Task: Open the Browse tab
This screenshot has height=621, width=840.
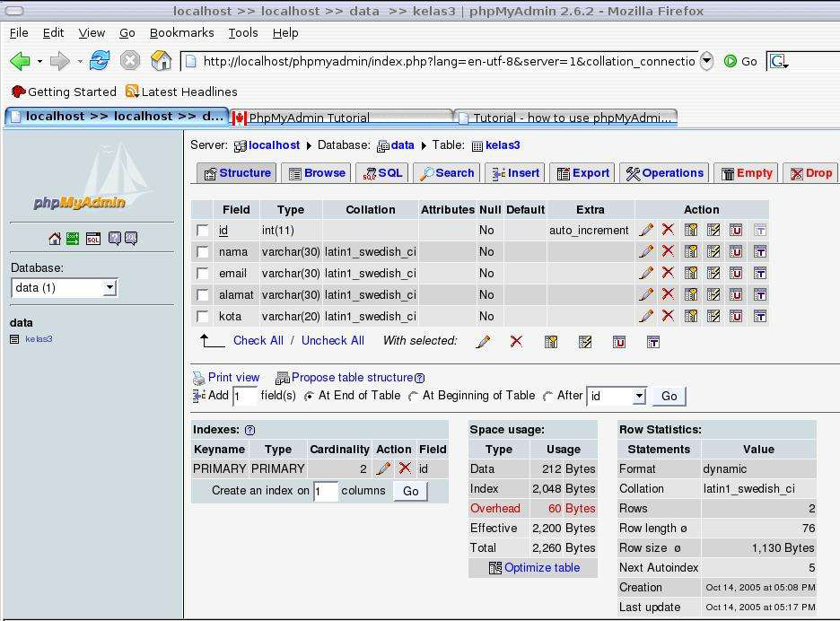Action: tap(317, 173)
